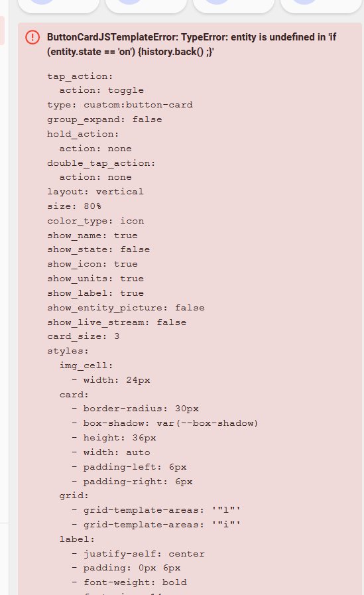Click the 'type: custom:button-card' line

point(120,105)
